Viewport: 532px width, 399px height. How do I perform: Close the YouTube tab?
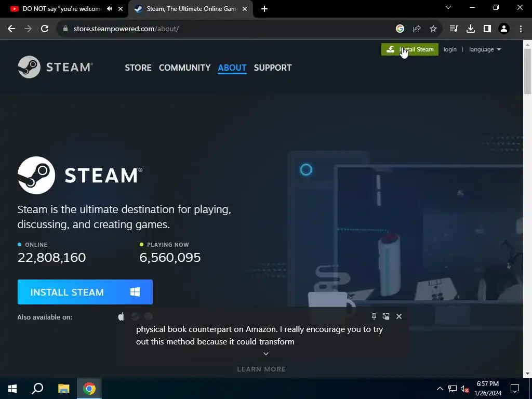[x=121, y=9]
